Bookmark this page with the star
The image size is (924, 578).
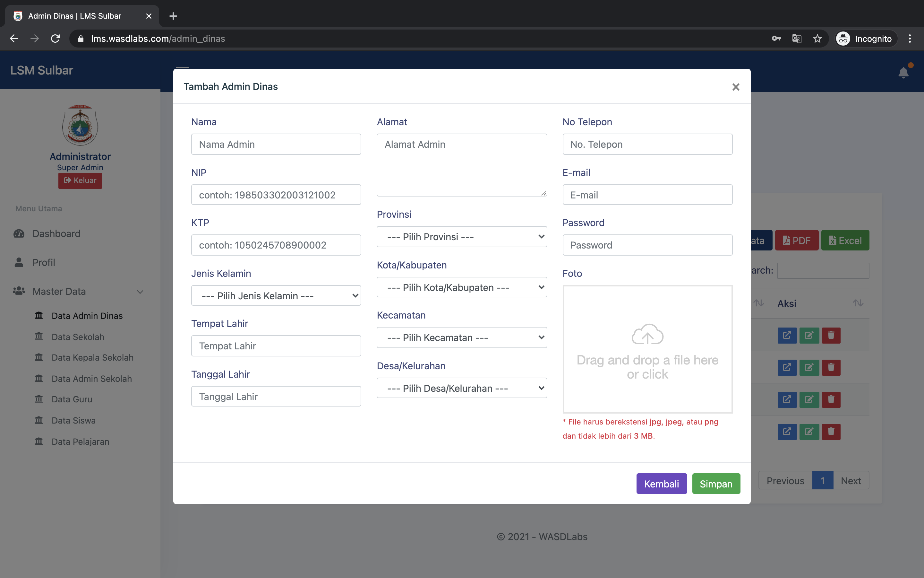(817, 39)
